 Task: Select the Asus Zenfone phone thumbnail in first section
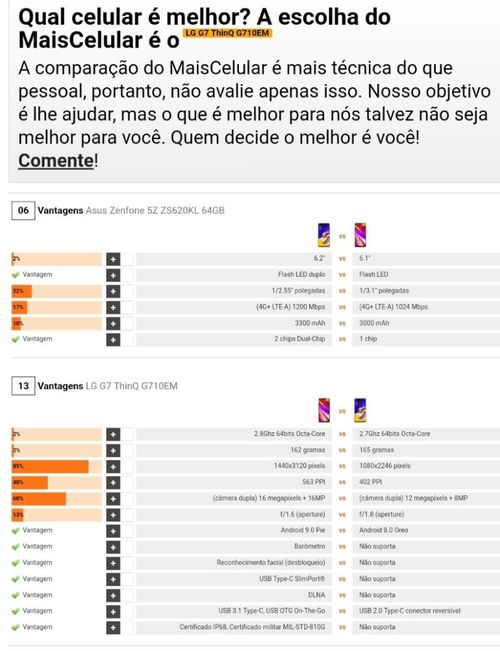(324, 235)
